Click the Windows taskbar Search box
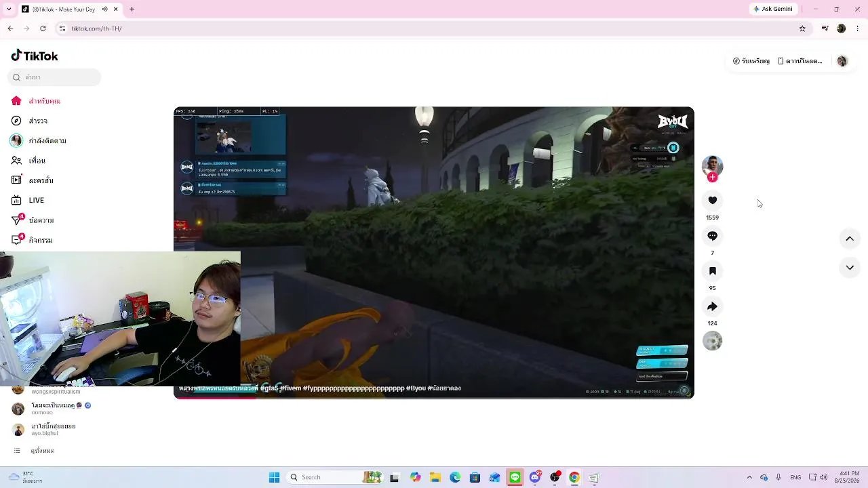This screenshot has height=488, width=868. coord(336,477)
